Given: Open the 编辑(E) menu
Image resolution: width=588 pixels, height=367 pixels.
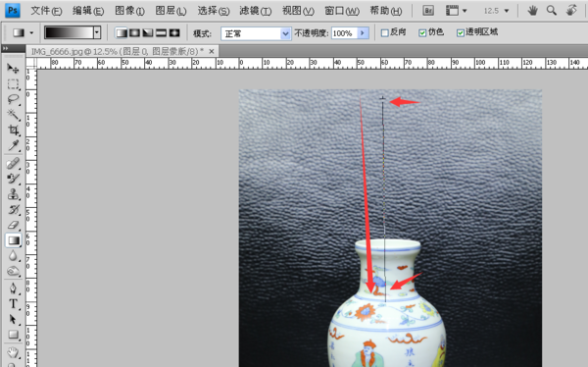Looking at the screenshot, I should pyautogui.click(x=88, y=11).
